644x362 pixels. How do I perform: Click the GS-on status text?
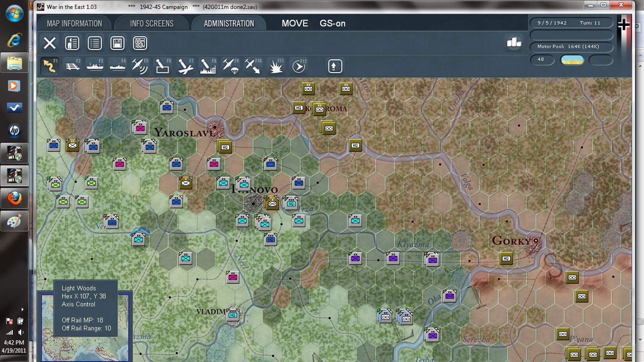(332, 24)
